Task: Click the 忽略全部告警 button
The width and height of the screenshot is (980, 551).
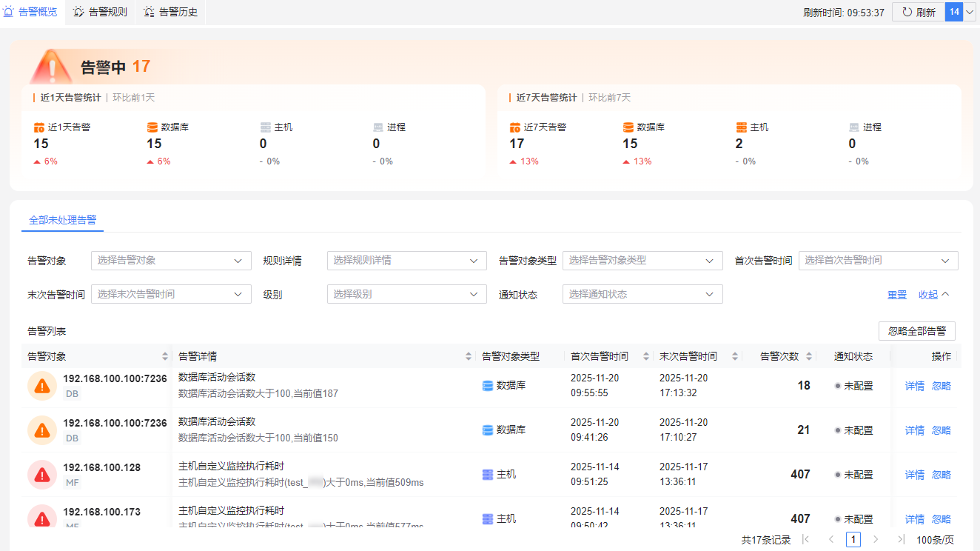Action: pyautogui.click(x=916, y=331)
